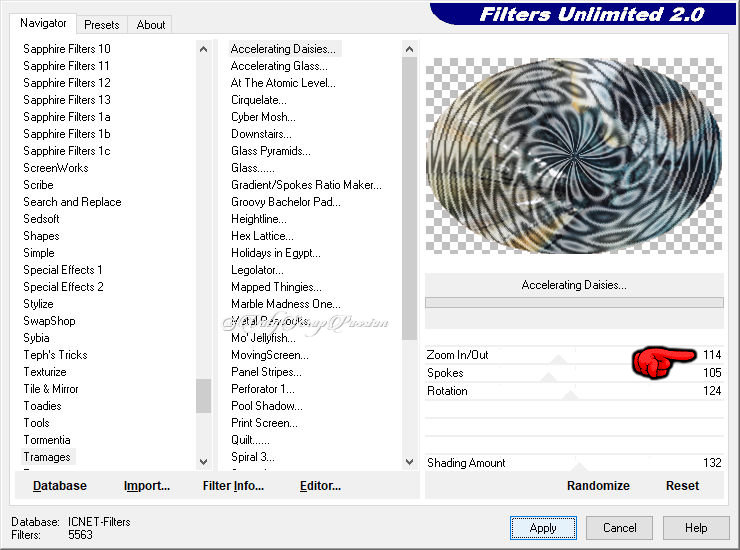
Task: Choose the Holidays in Egypt filter
Action: [275, 253]
